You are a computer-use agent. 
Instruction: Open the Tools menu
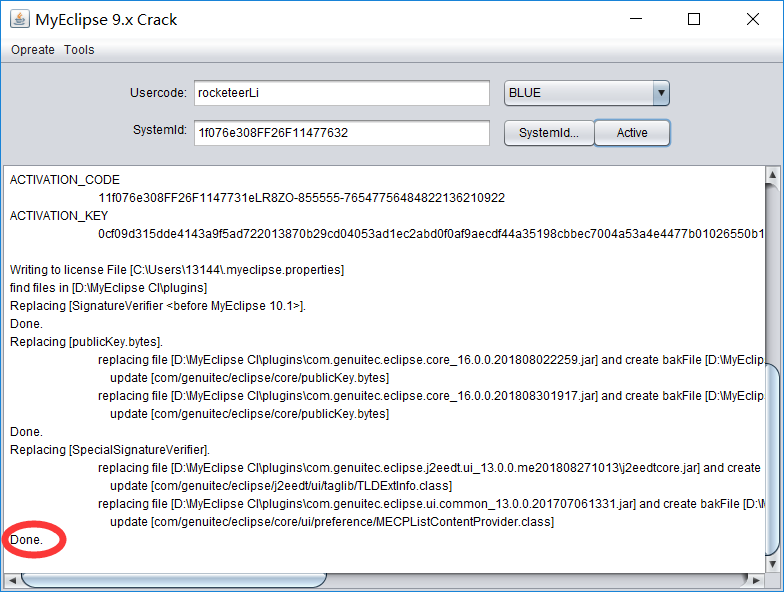(x=79, y=50)
